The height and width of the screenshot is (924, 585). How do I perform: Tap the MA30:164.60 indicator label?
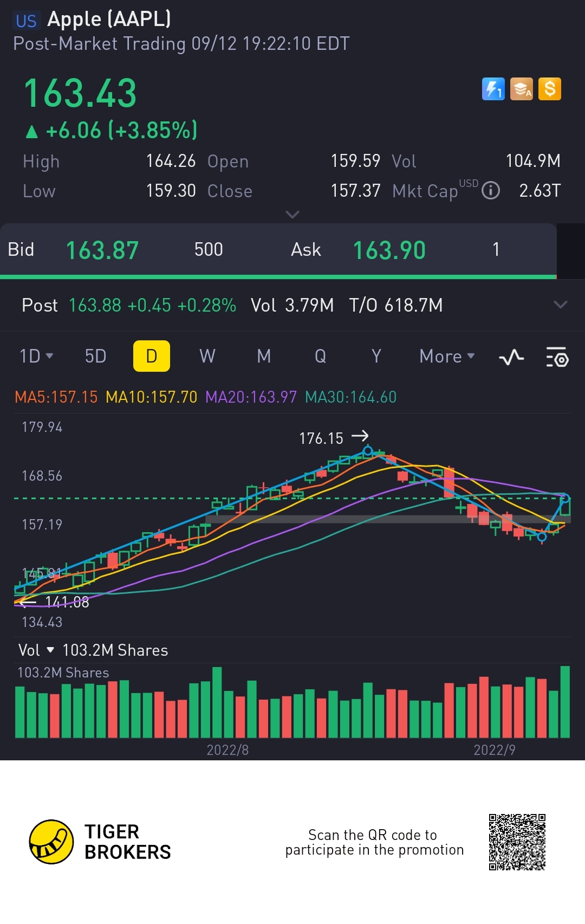click(351, 397)
